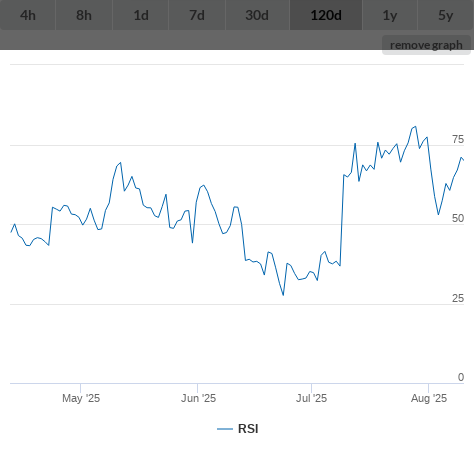The height and width of the screenshot is (455, 474).
Task: Click the RSI peak near late July
Action: 415,127
